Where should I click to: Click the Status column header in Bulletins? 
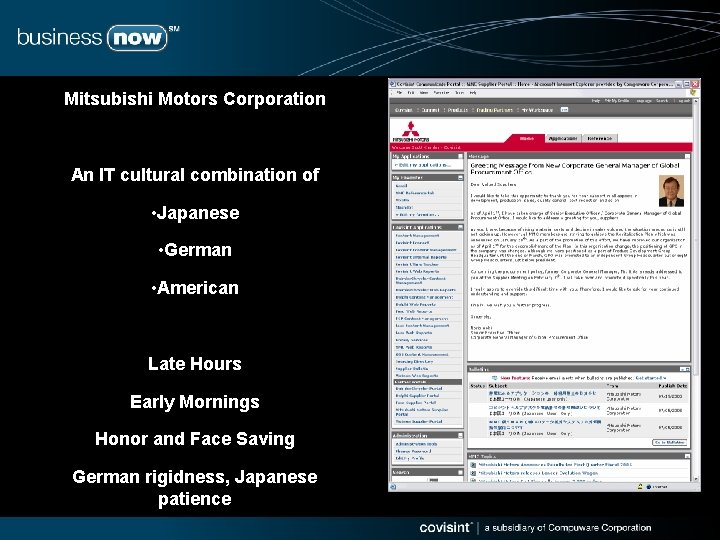click(478, 386)
